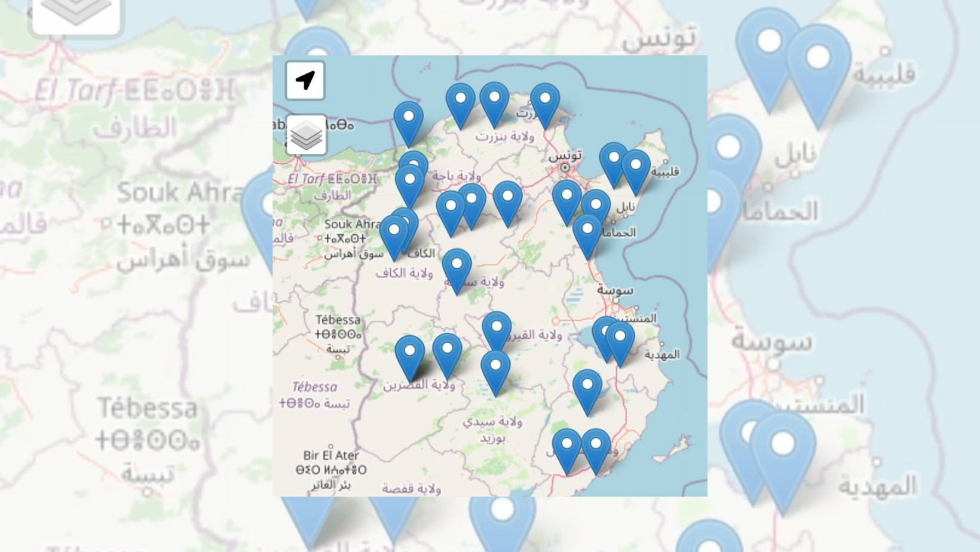
Task: Select the front marker left of المهدية label
Action: pos(620,345)
